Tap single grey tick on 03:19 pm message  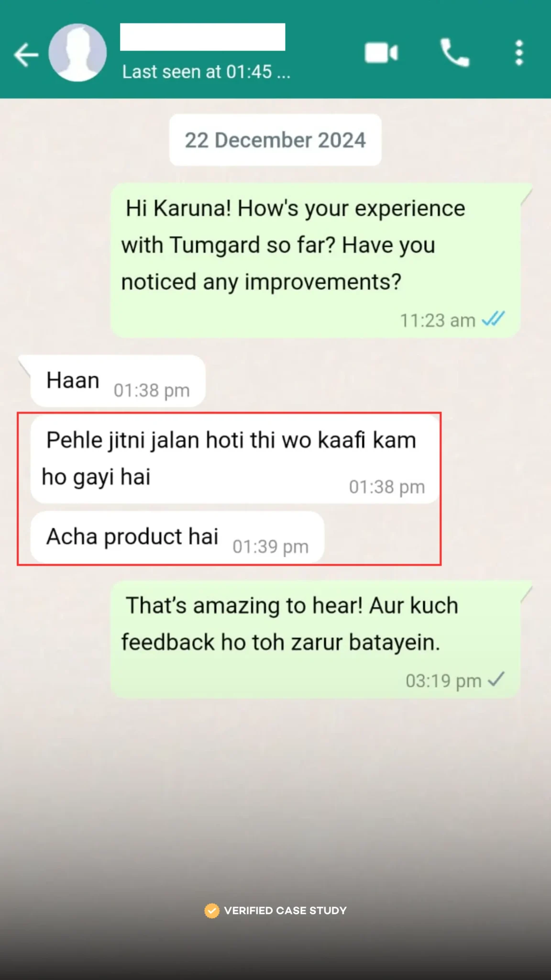coord(496,679)
